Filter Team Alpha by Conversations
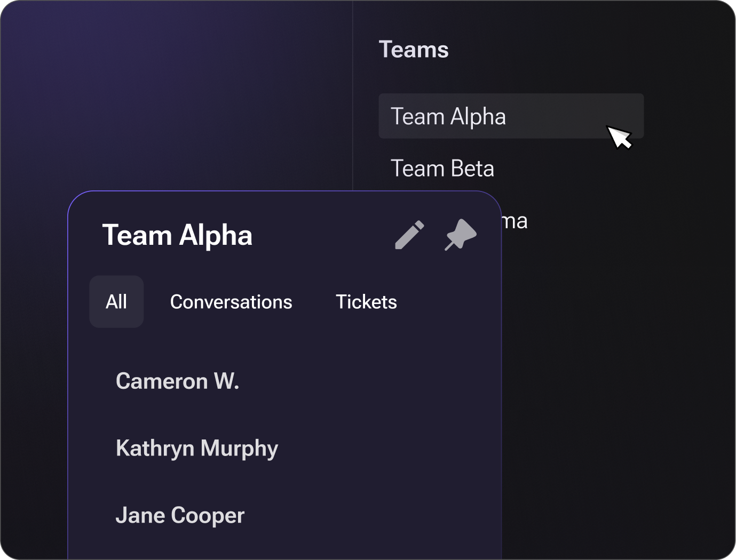The height and width of the screenshot is (560, 736). coord(231,302)
